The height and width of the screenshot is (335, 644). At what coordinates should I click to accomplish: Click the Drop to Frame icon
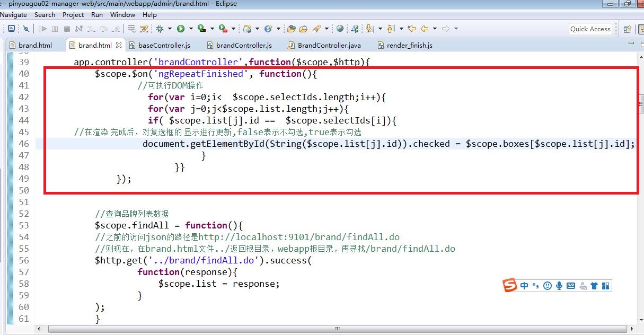coord(131,29)
